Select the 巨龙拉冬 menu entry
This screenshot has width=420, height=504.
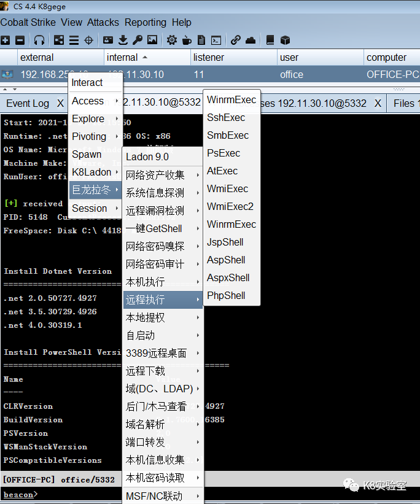(95, 190)
